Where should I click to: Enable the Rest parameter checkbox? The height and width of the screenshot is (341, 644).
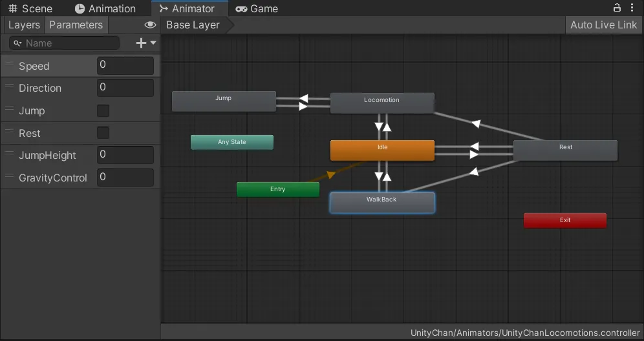pyautogui.click(x=103, y=132)
